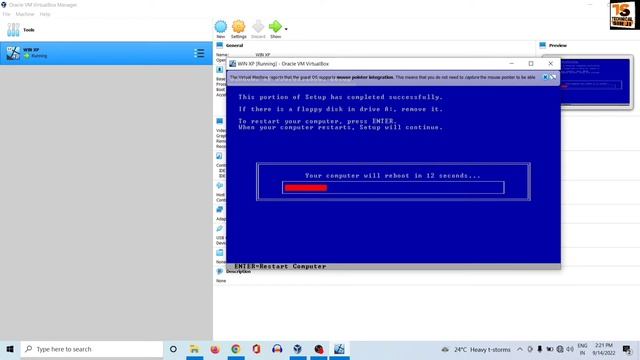The width and height of the screenshot is (640, 360).
Task: Click the network globe tray icon
Action: click(x=560, y=349)
